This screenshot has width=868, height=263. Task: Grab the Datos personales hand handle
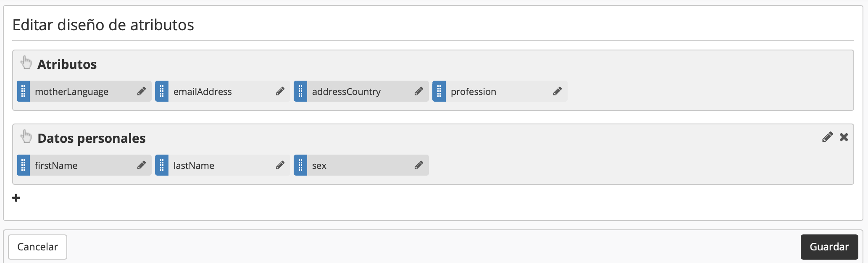tap(26, 137)
